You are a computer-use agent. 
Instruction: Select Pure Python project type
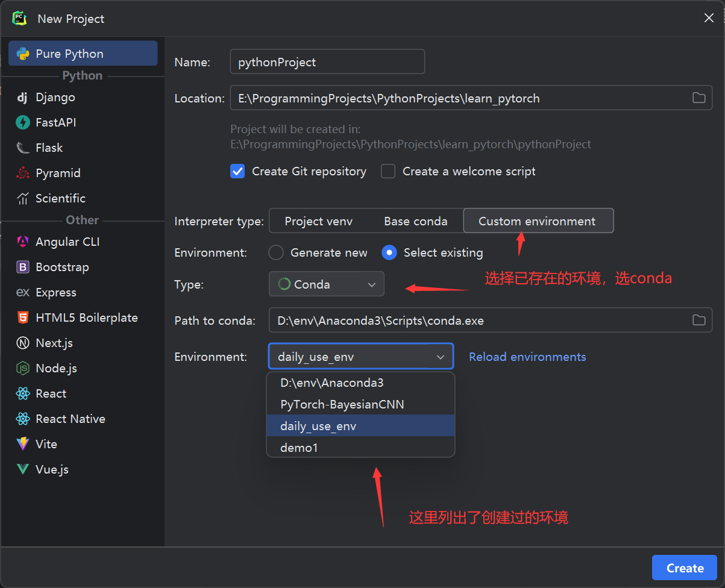[x=83, y=54]
